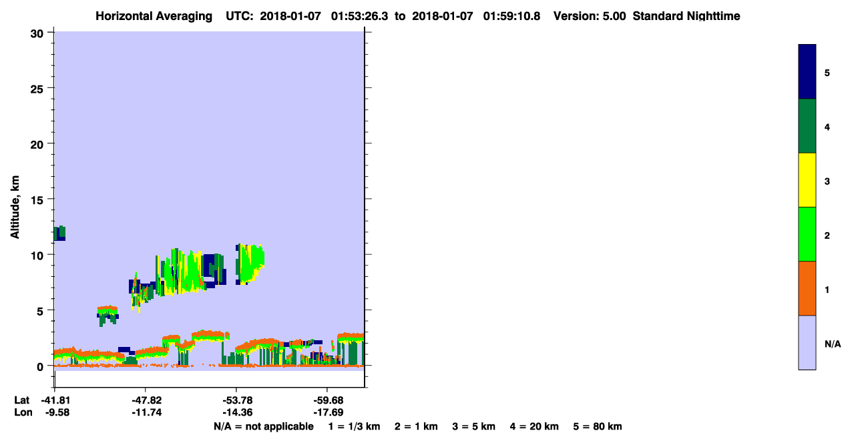The width and height of the screenshot is (868, 445).
Task: Click the orange colorbar segment 1
Action: (x=807, y=288)
